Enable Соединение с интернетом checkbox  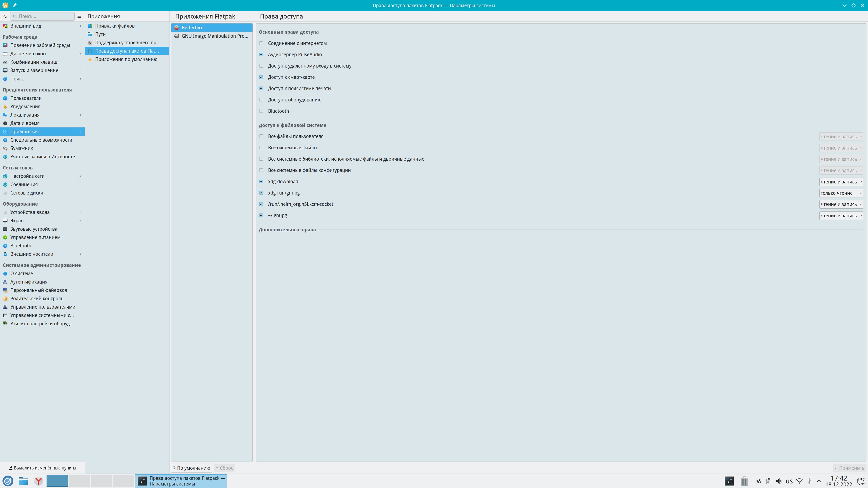(x=261, y=43)
